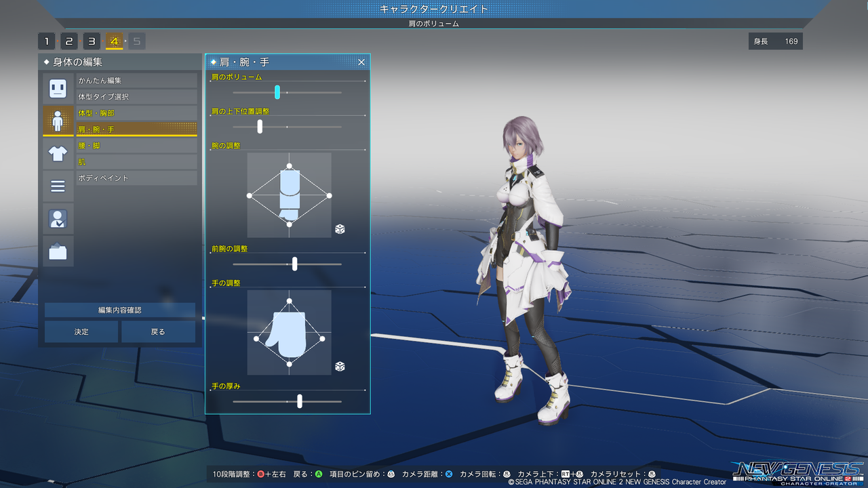Randomize 手の調整 with its dice icon
The image size is (868, 488).
[x=340, y=367]
